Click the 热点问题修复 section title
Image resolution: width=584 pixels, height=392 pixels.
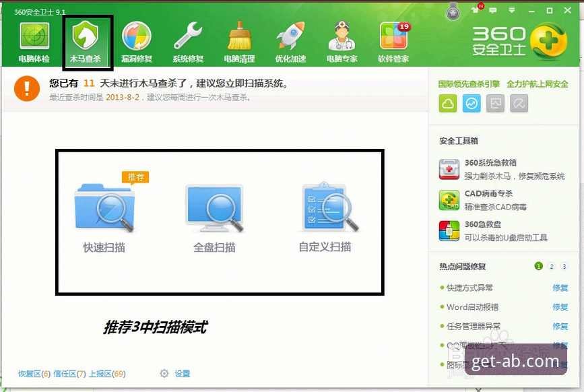(463, 267)
